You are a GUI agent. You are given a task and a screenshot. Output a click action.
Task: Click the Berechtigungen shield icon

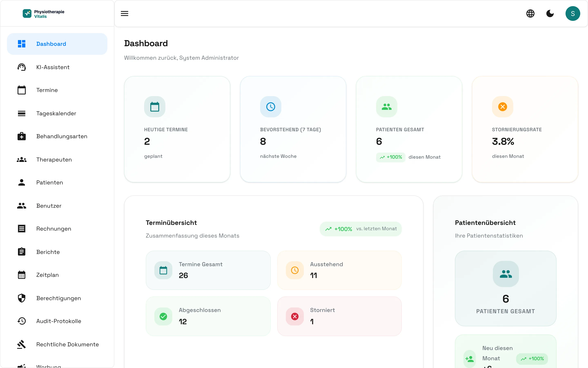(22, 298)
